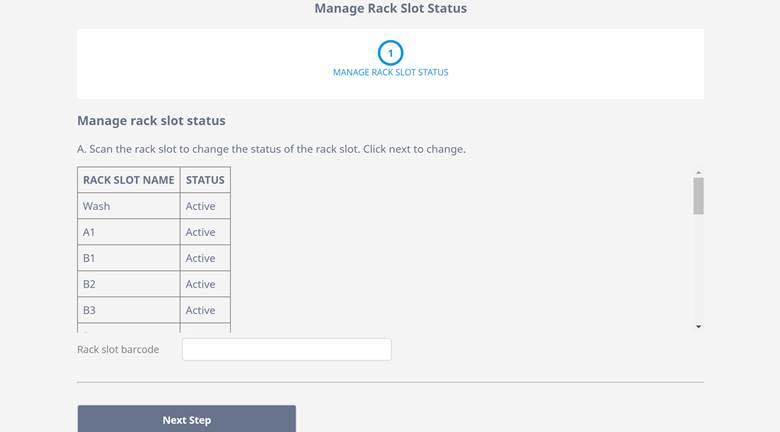Image resolution: width=780 pixels, height=432 pixels.
Task: Select the A1 rack slot cell
Action: (129, 232)
